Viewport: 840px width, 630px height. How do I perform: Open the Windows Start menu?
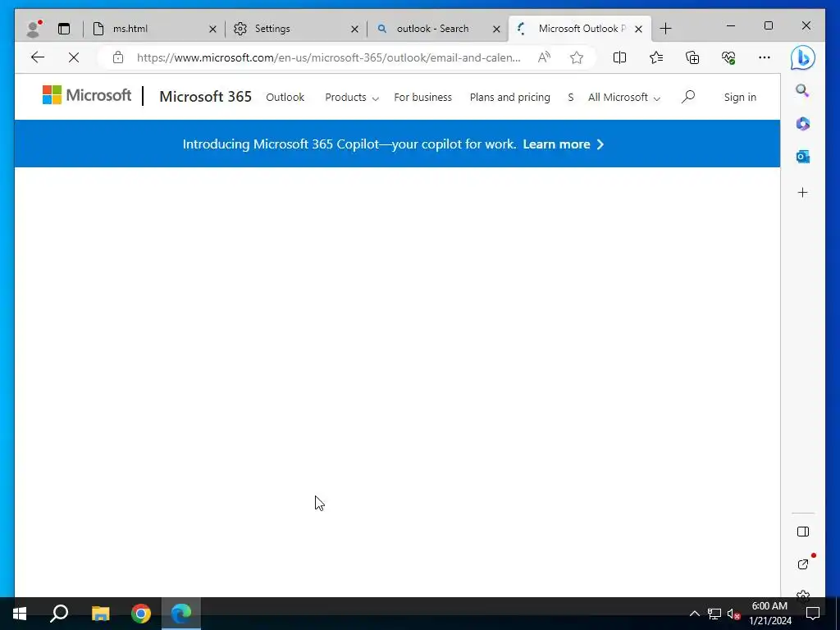tap(20, 614)
